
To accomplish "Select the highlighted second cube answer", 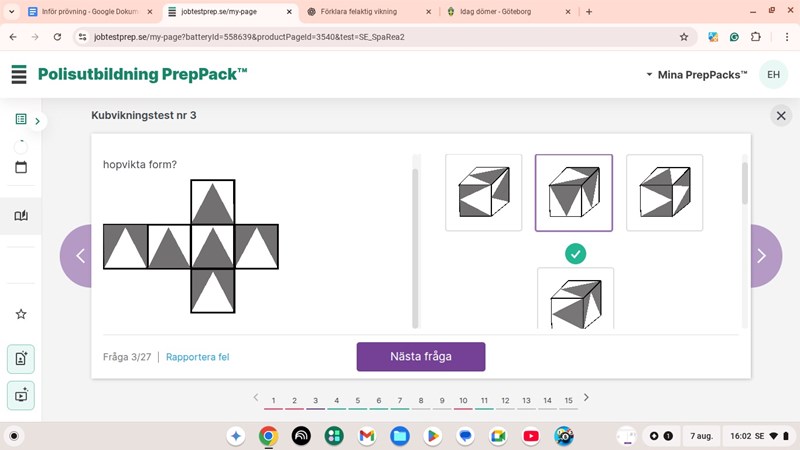I will (x=574, y=192).
